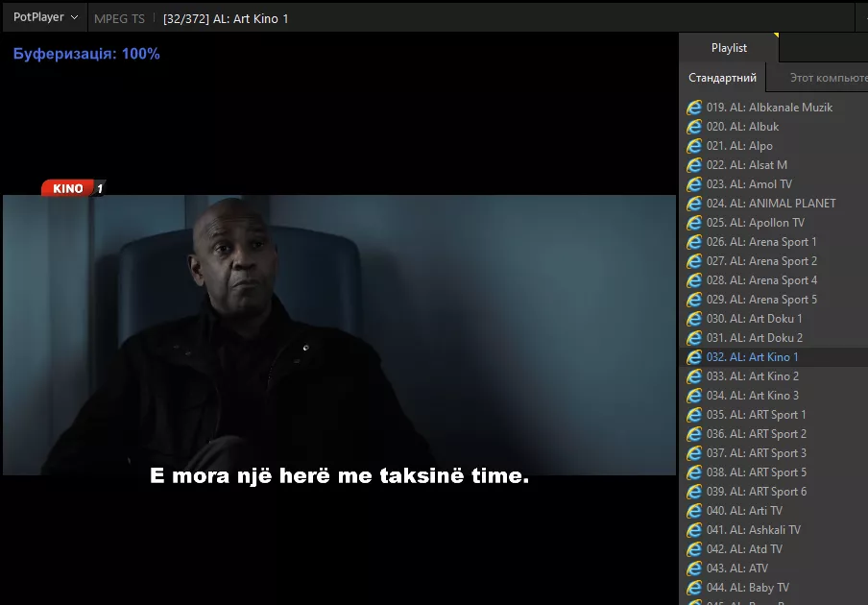Click the icon beside 037. AL: ART Sport 3
The image size is (868, 605).
click(x=694, y=452)
